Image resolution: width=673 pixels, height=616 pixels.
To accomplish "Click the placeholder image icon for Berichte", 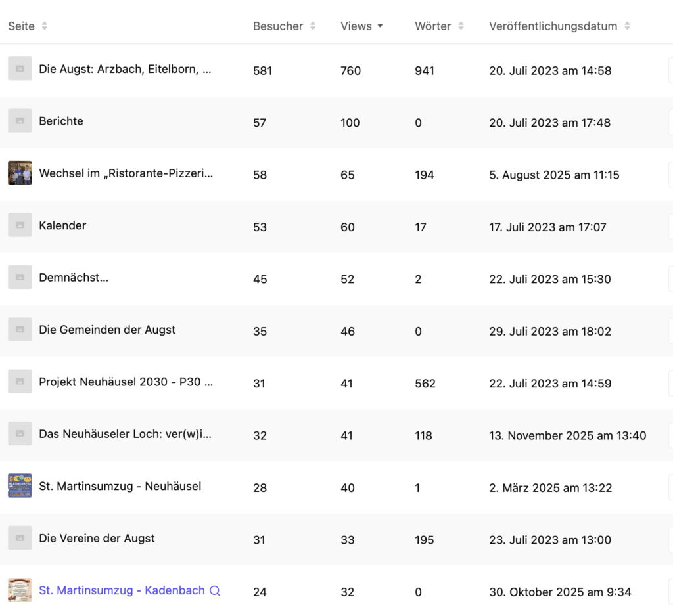I will click(x=20, y=121).
